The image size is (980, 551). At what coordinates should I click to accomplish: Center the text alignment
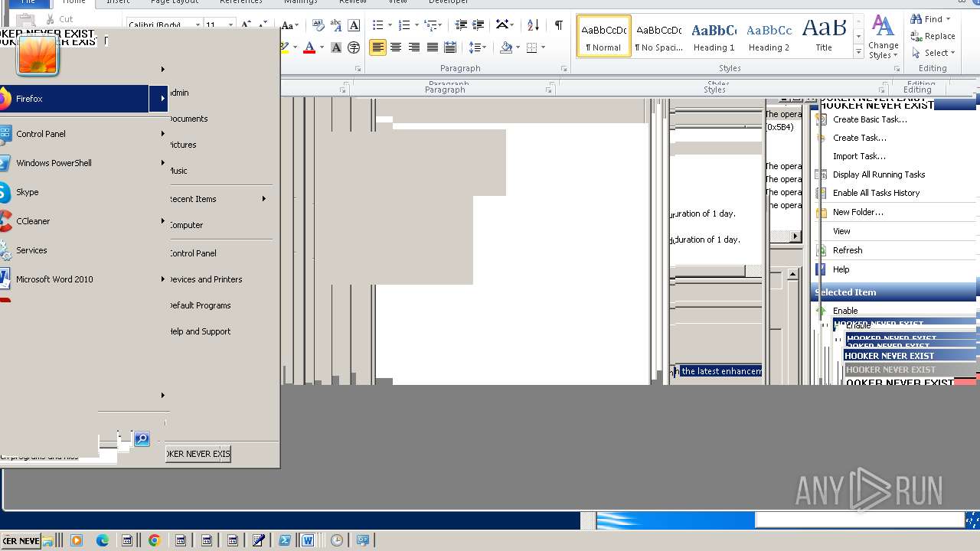pos(396,47)
